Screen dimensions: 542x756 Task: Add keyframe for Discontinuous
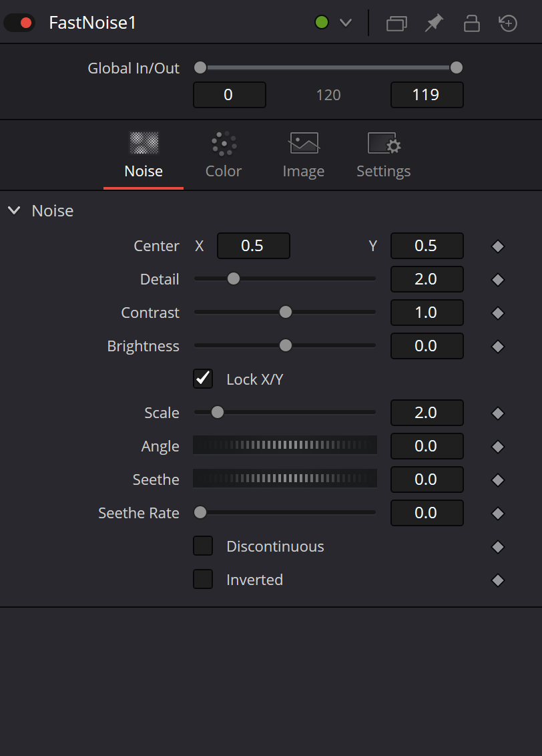click(498, 546)
